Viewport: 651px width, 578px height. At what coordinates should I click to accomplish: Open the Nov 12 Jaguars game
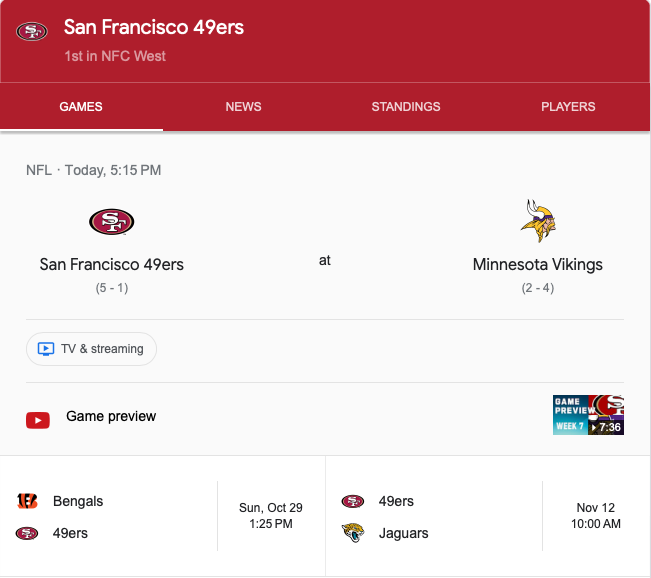(597, 516)
